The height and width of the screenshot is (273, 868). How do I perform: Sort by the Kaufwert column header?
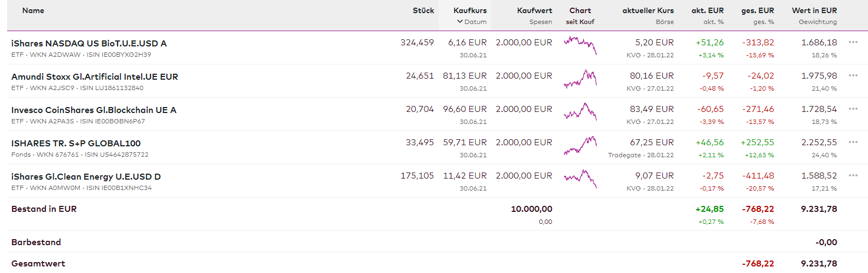(534, 10)
